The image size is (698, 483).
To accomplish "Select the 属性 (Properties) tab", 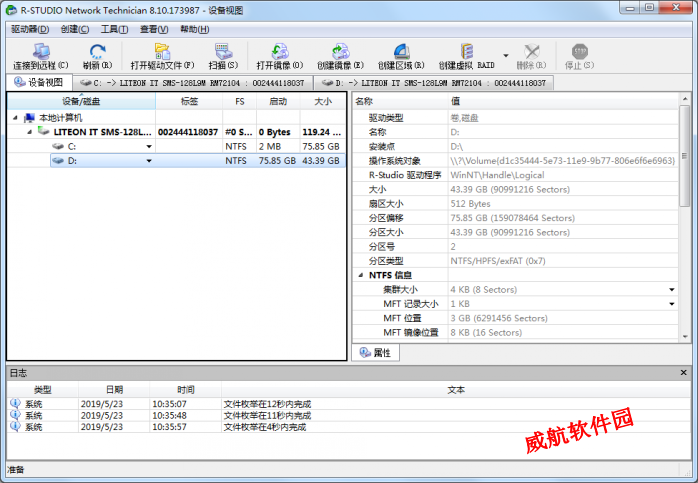I will click(376, 353).
